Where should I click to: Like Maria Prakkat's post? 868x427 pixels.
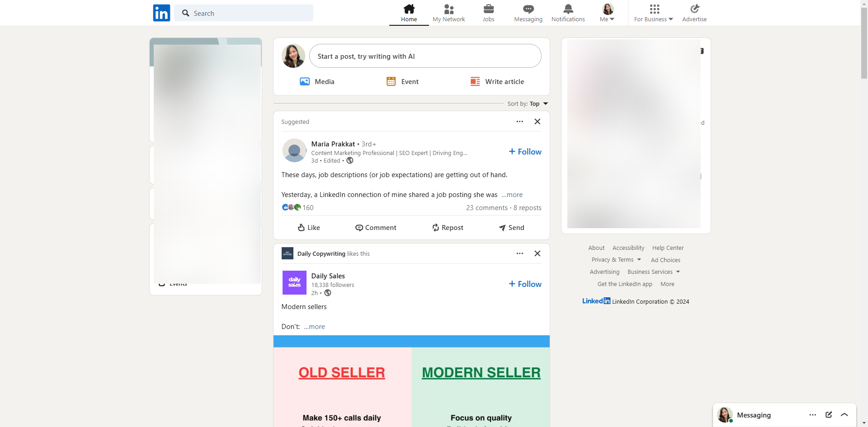tap(309, 228)
